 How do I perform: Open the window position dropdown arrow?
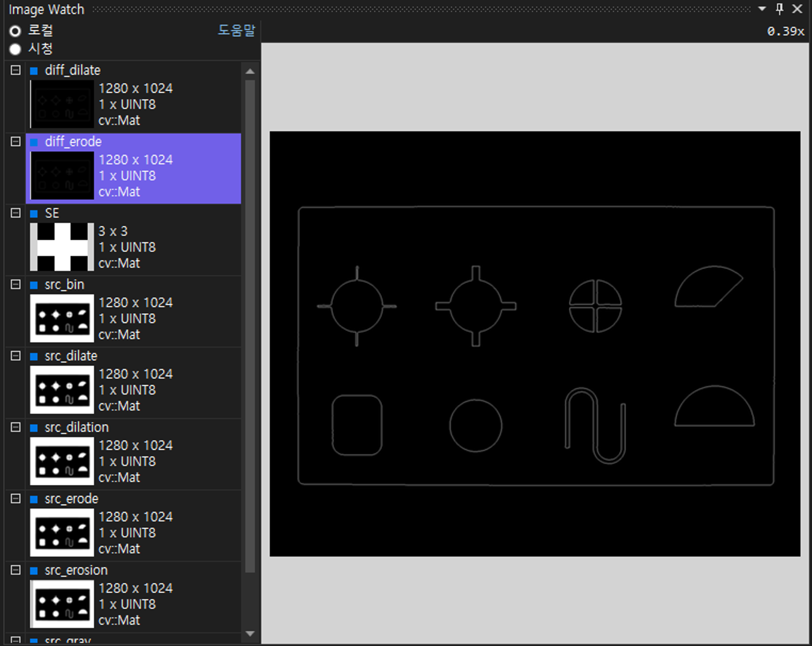coord(762,9)
